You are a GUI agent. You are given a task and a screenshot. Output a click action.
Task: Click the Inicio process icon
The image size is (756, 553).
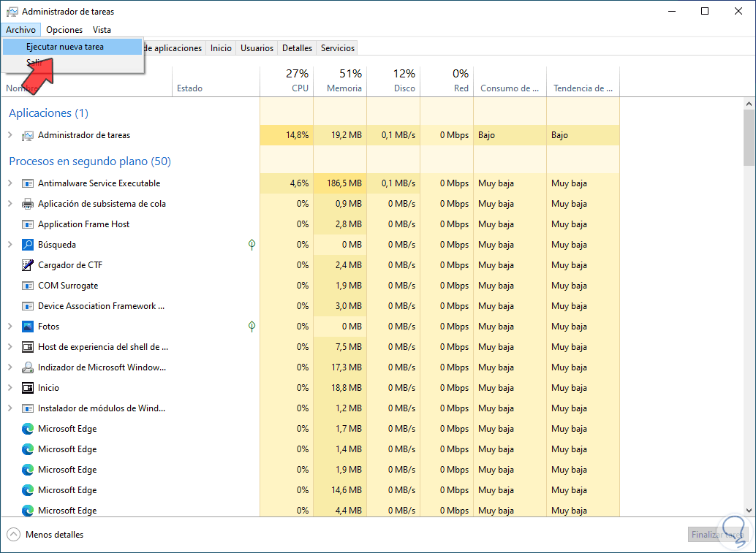pyautogui.click(x=28, y=388)
